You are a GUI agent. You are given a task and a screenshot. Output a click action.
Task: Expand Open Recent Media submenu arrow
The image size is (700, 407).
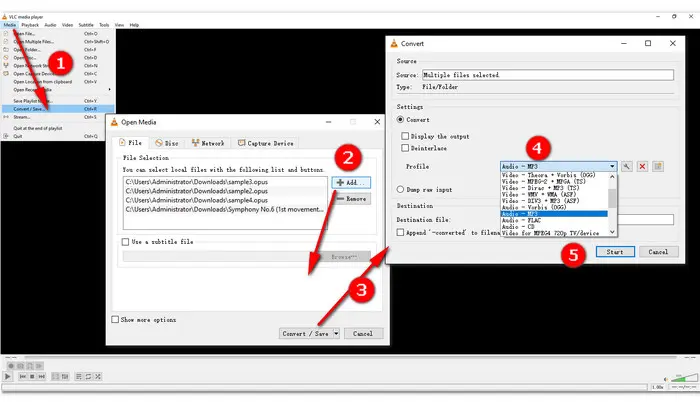pos(109,90)
